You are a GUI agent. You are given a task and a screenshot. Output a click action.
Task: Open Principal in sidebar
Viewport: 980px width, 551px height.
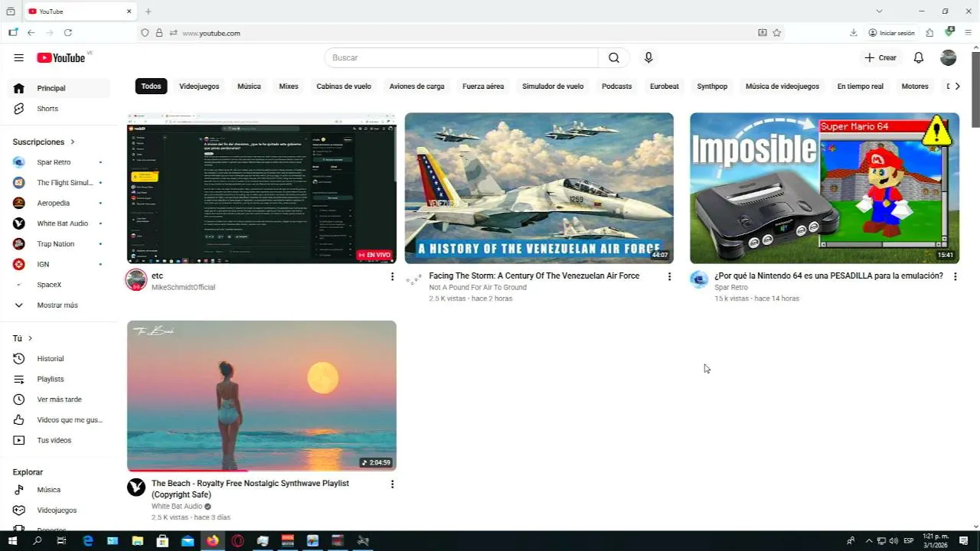[58, 88]
